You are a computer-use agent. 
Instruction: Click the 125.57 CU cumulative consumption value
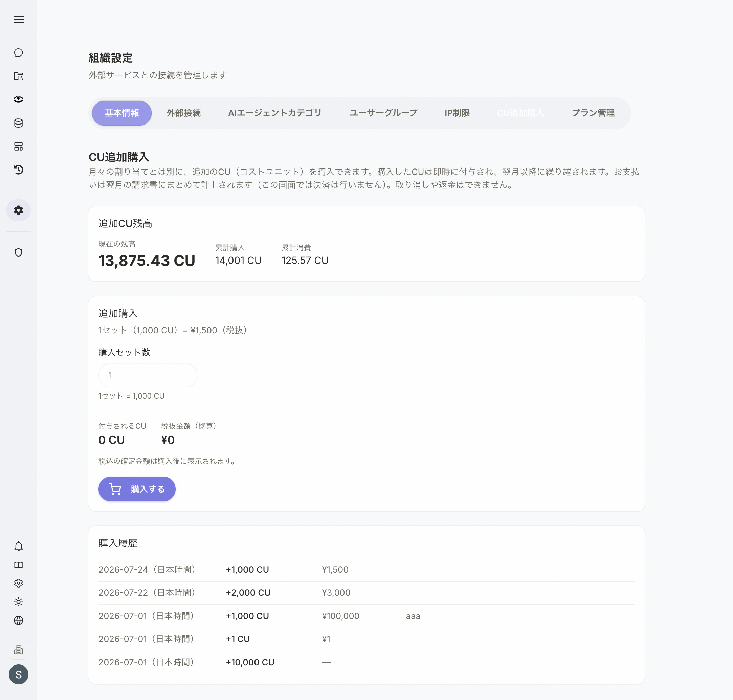coord(305,261)
